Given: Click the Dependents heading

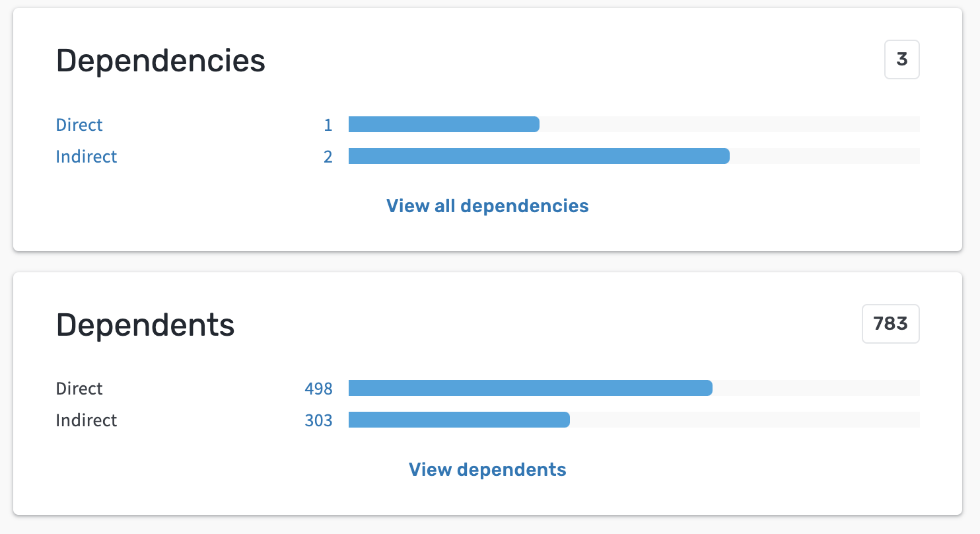Looking at the screenshot, I should (145, 324).
